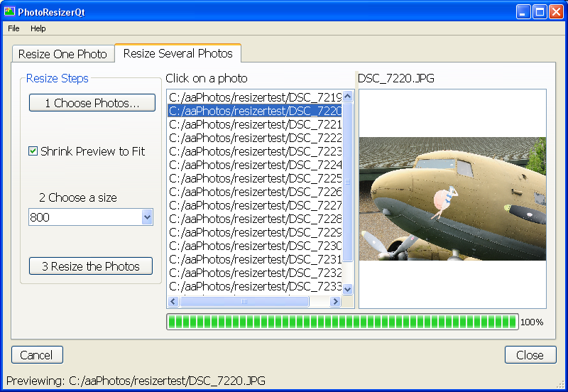Click the list's scroll down arrow
The height and width of the screenshot is (392, 568).
(348, 289)
